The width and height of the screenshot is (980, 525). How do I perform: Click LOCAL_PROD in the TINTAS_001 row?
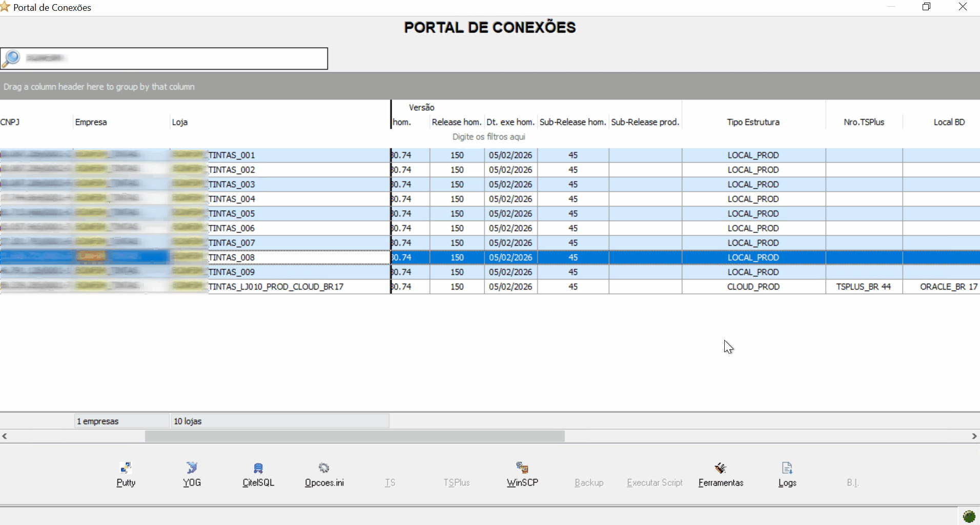pyautogui.click(x=753, y=155)
